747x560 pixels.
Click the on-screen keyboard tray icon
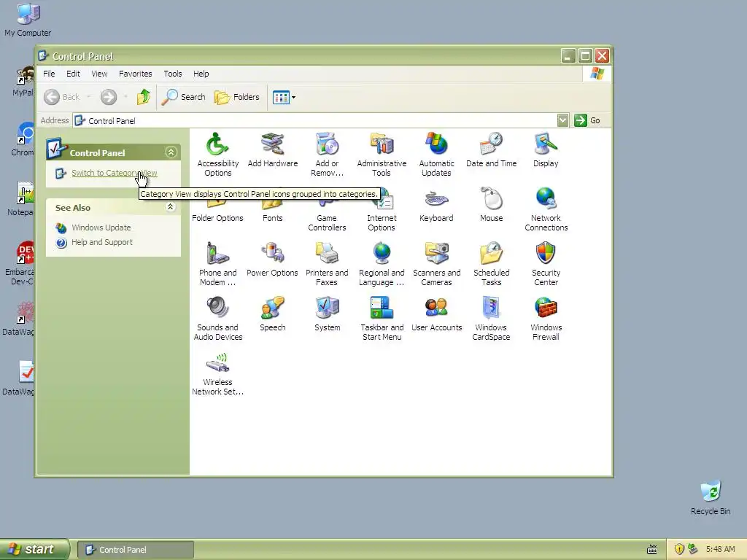point(651,550)
